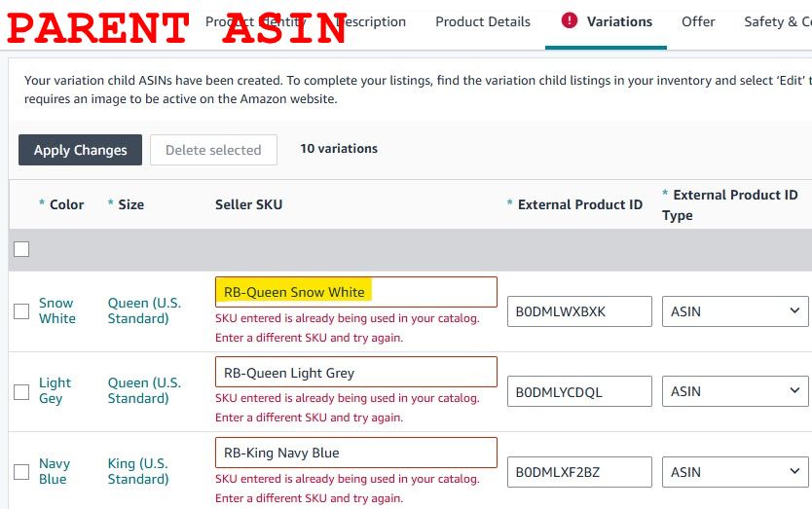Click the Apply Changes button
812x509 pixels.
tap(80, 150)
